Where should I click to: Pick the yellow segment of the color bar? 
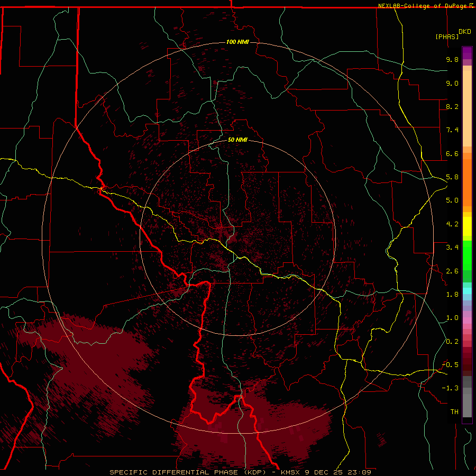[x=467, y=226]
